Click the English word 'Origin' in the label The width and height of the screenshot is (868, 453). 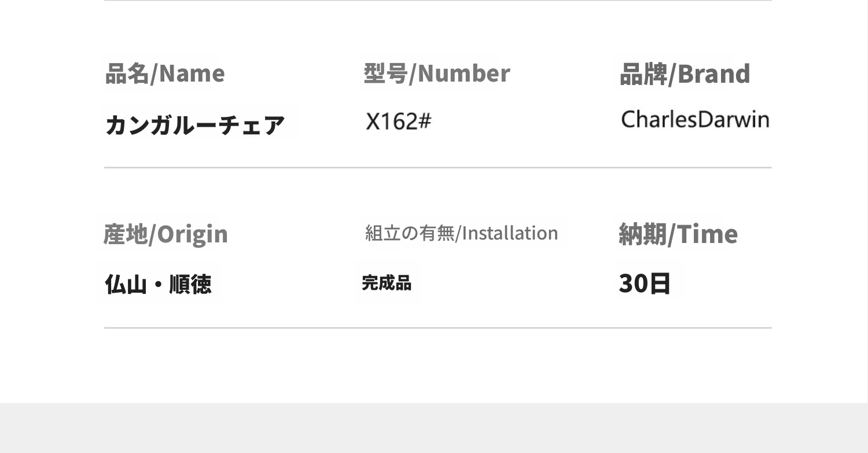coord(192,234)
